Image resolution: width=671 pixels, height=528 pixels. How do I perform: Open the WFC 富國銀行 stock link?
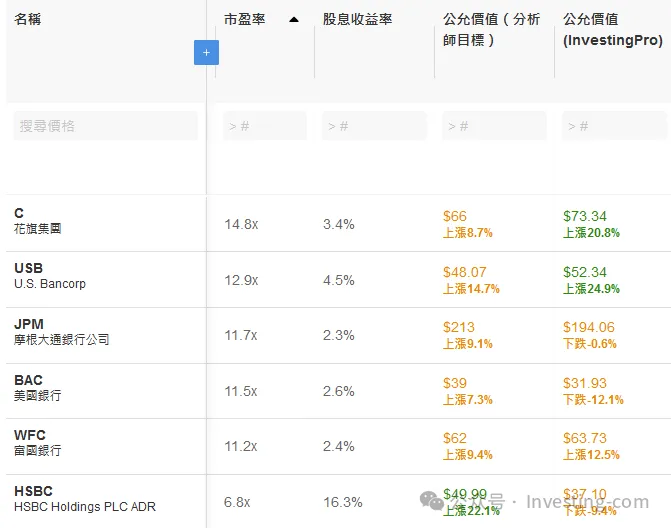37,443
